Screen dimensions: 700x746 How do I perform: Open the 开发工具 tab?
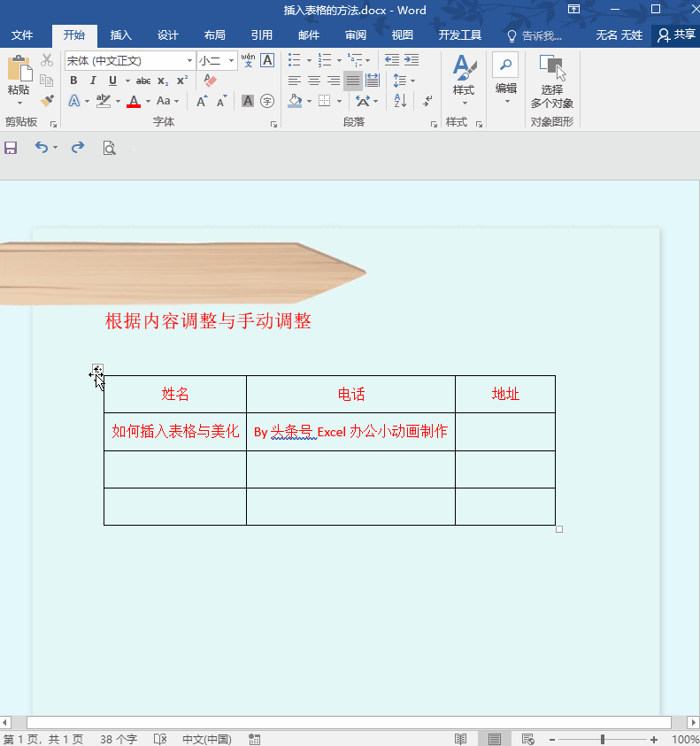click(459, 35)
